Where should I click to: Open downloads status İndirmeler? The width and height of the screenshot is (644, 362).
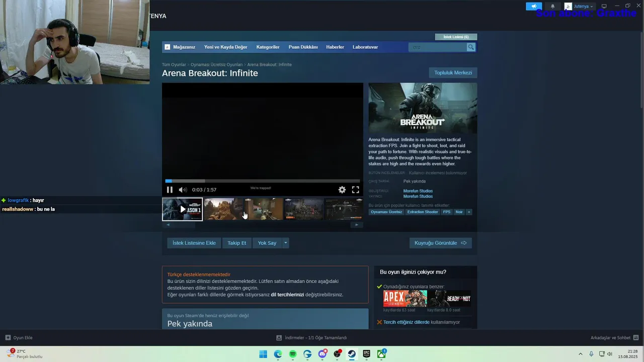311,338
